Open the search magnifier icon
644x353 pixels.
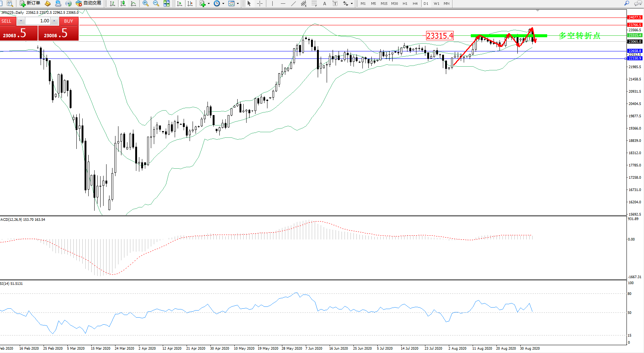pos(626,3)
